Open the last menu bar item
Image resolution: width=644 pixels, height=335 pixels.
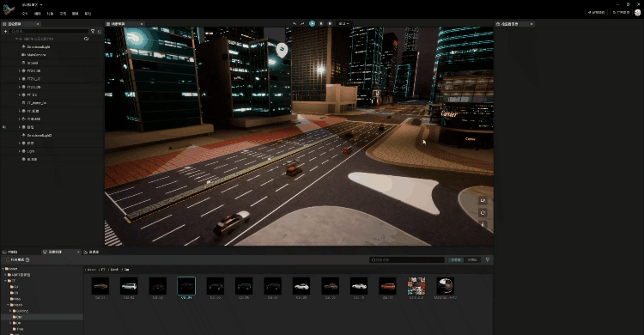coord(88,14)
